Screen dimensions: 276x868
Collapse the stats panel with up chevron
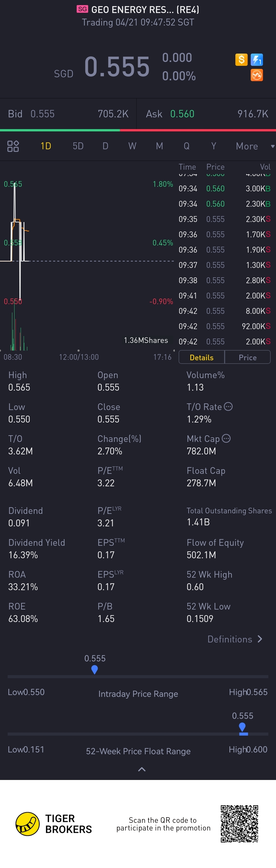click(142, 769)
